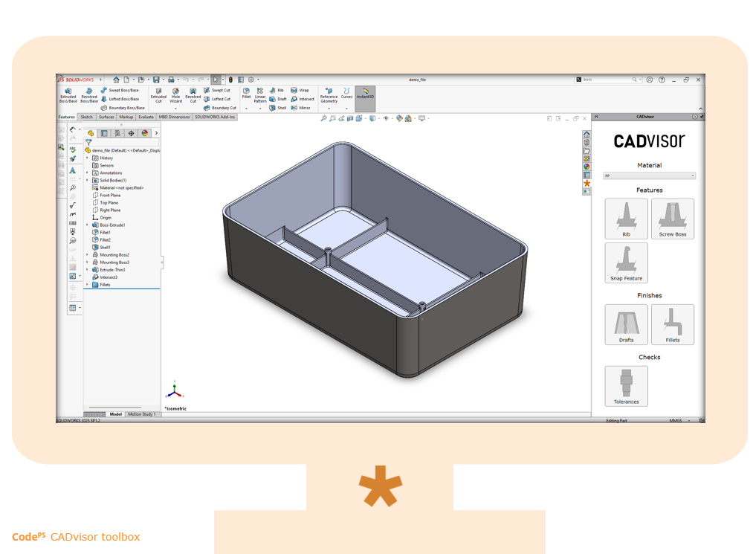756x554 pixels.
Task: Open the Options gear icon
Action: click(x=251, y=80)
